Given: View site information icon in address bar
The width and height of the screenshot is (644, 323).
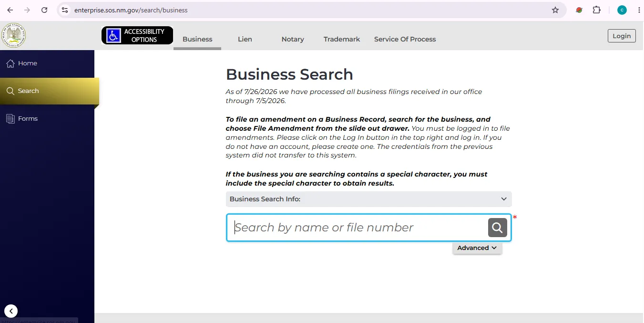Looking at the screenshot, I should [65, 10].
